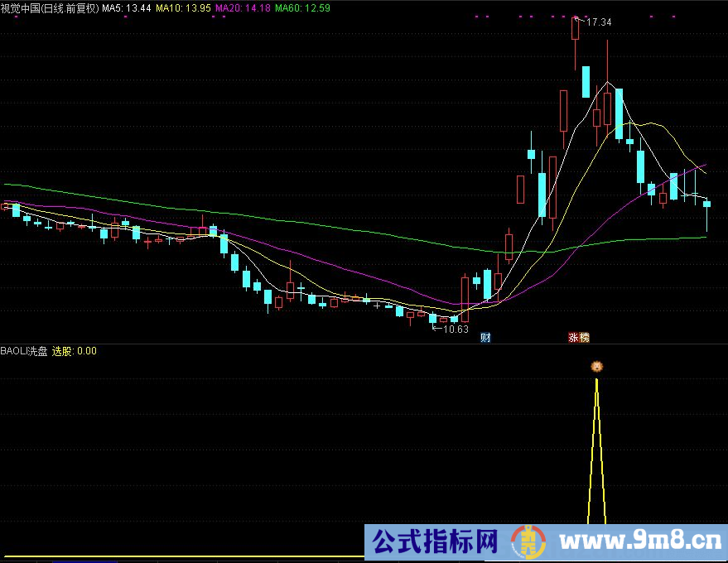
Task: Click the sun signal icon above indicator peak
Action: click(x=596, y=367)
